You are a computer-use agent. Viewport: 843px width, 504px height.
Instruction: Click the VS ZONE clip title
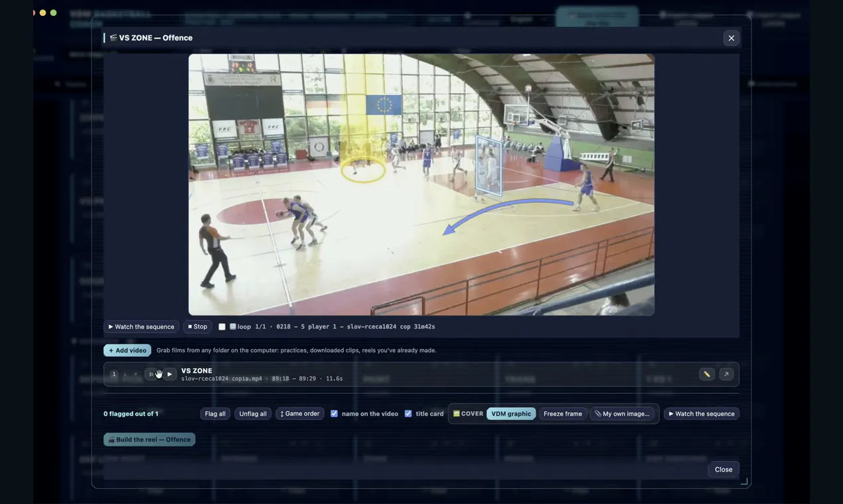click(196, 371)
